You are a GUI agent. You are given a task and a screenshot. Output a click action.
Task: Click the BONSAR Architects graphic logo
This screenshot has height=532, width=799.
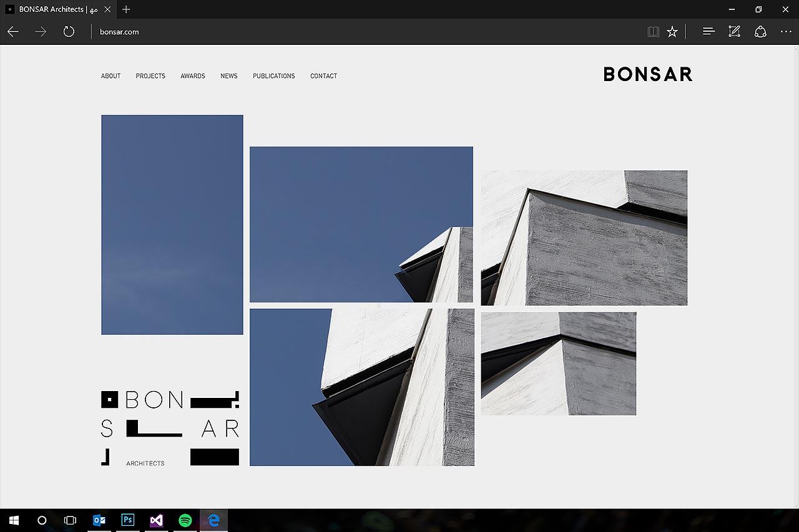[170, 428]
